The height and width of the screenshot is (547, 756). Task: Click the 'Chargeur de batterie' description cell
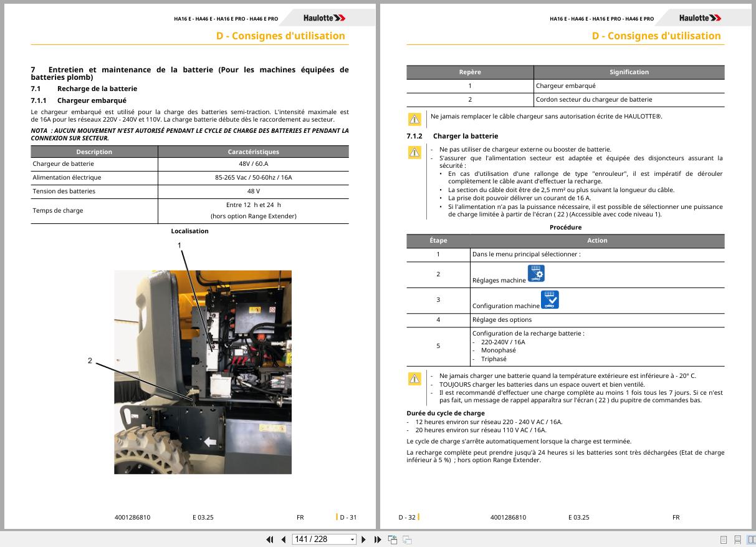[x=95, y=164]
